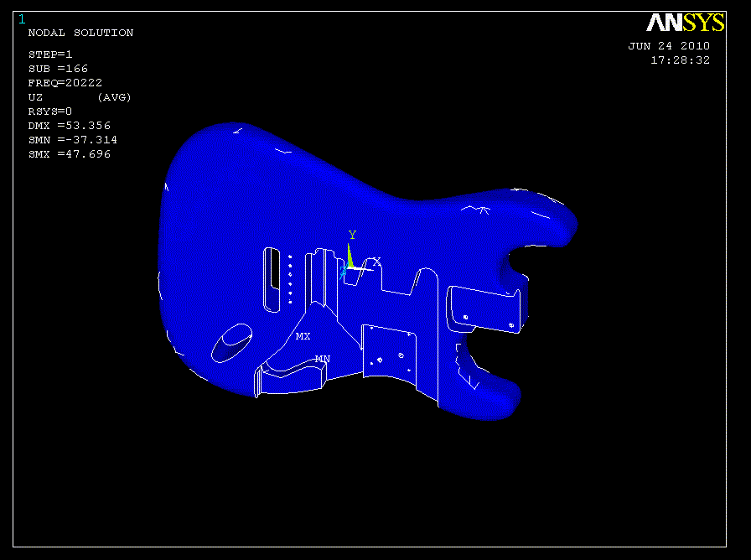Screen dimensions: 751x560
Task: Select the SUB =166 text
Action: click(58, 69)
